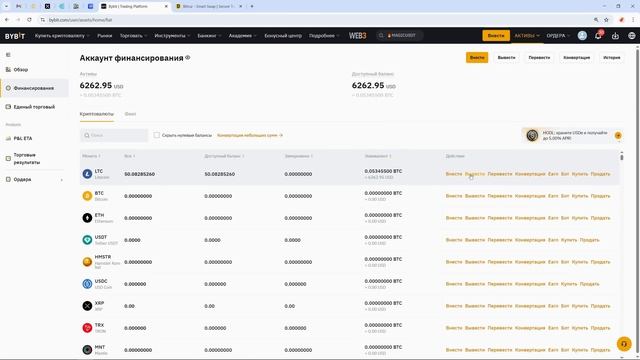Expand the Купить криптовалюту menu
The height and width of the screenshot is (360, 640).
coord(62,36)
